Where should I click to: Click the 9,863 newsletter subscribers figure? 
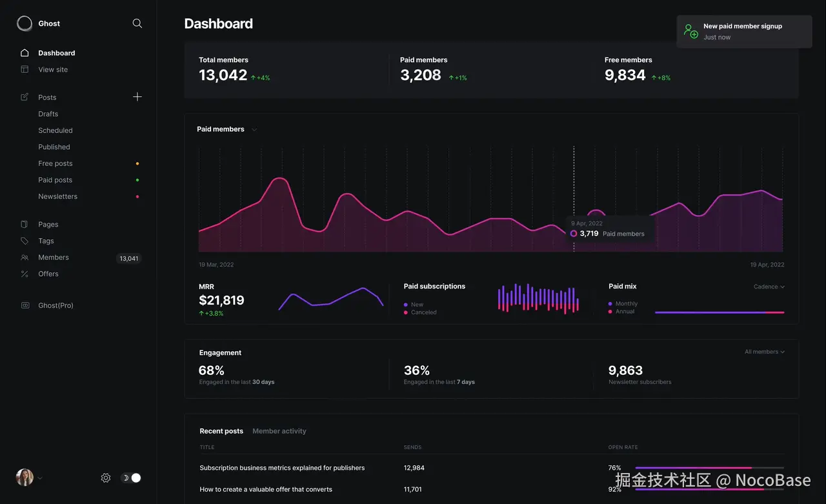(626, 370)
